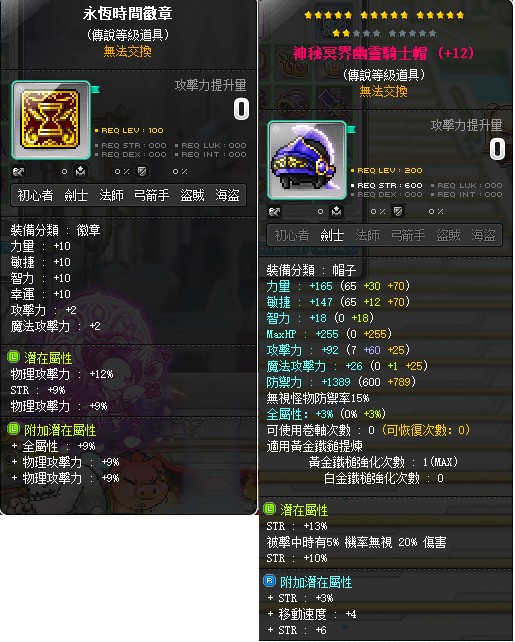
Task: Click the shield icon in badge tooltip
Action: pyautogui.click(x=142, y=172)
